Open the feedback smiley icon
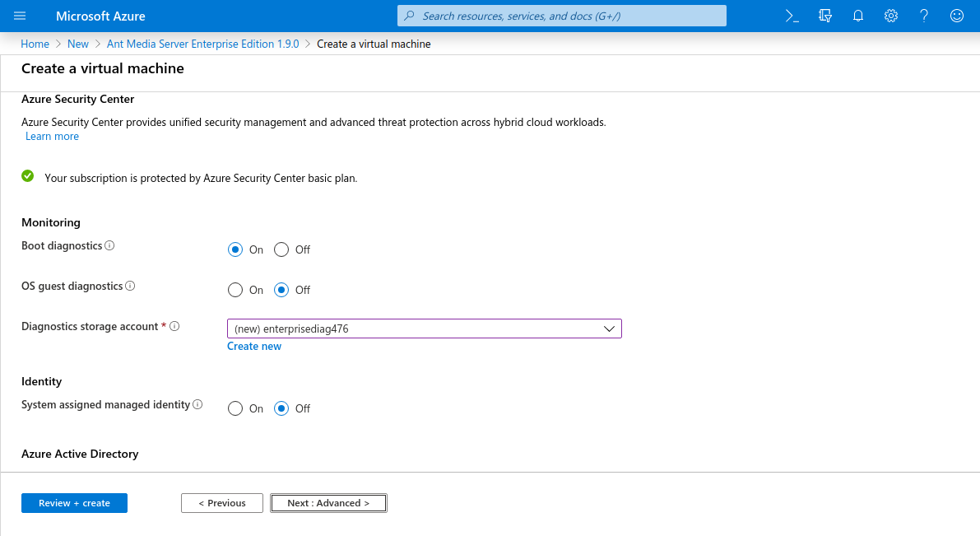980x536 pixels. point(957,16)
